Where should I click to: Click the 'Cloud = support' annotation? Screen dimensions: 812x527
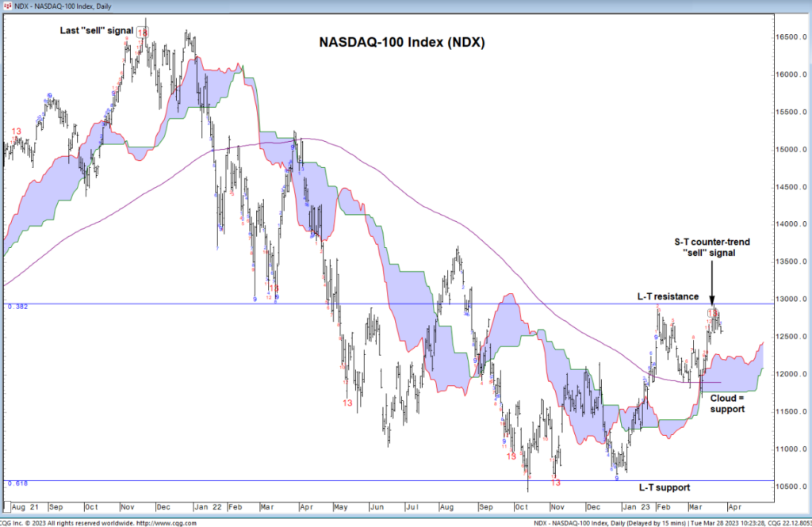point(727,404)
